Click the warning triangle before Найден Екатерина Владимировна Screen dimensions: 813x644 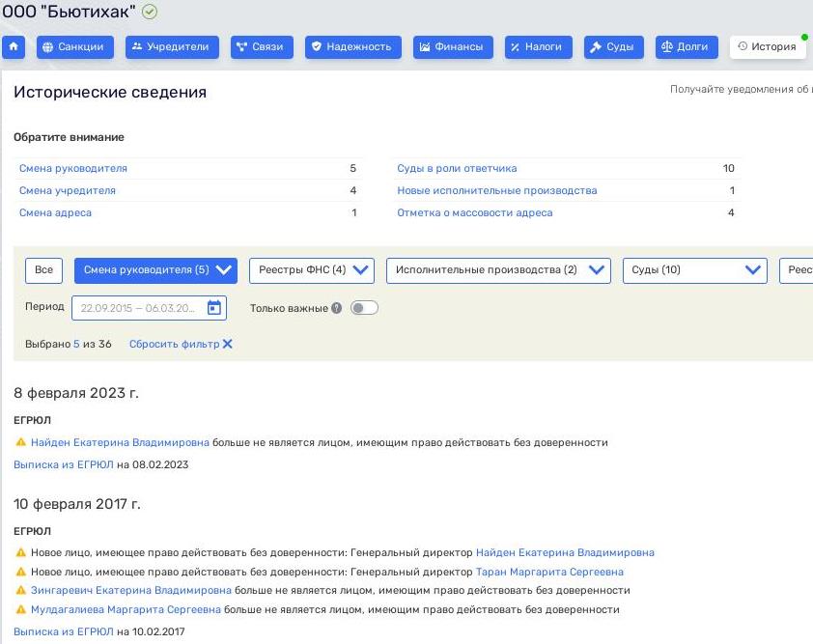tap(18, 441)
